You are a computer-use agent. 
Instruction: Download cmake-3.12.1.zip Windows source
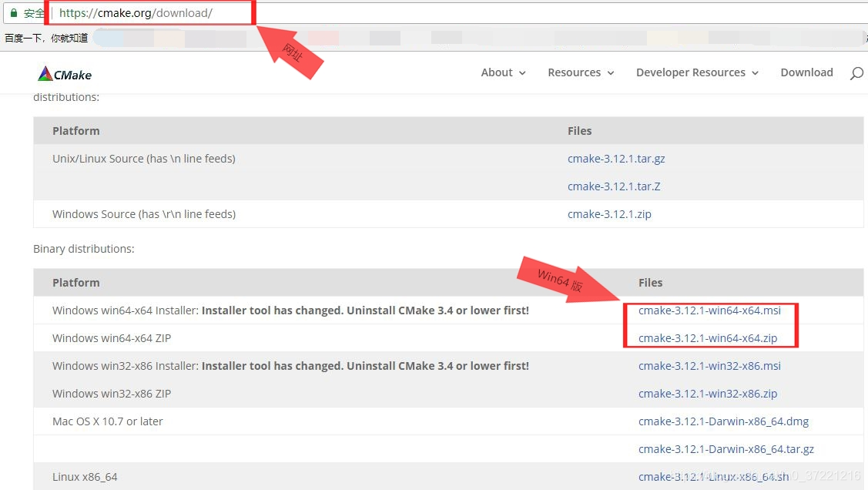pos(609,214)
